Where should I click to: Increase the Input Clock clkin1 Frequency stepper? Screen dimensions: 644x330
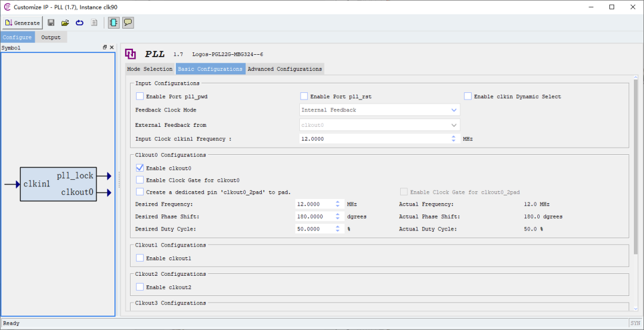click(x=454, y=136)
